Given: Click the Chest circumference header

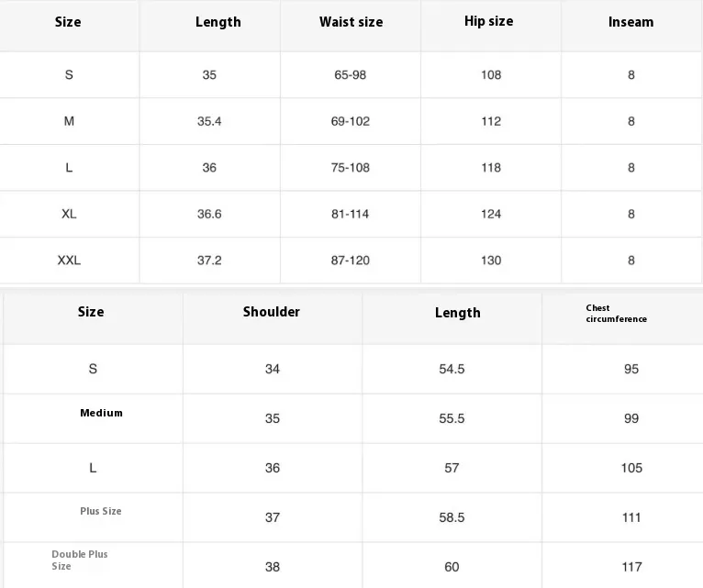Looking at the screenshot, I should (616, 314).
